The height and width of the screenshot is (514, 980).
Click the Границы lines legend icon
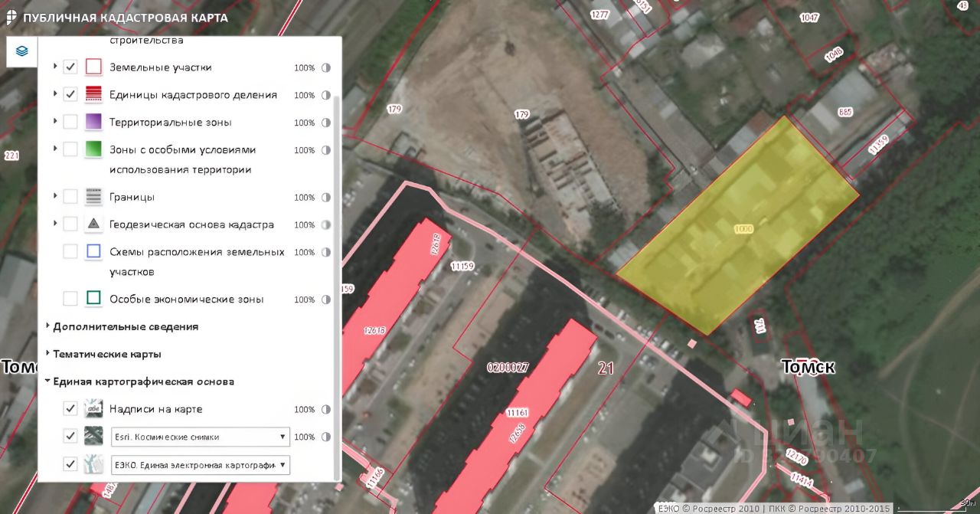[93, 197]
